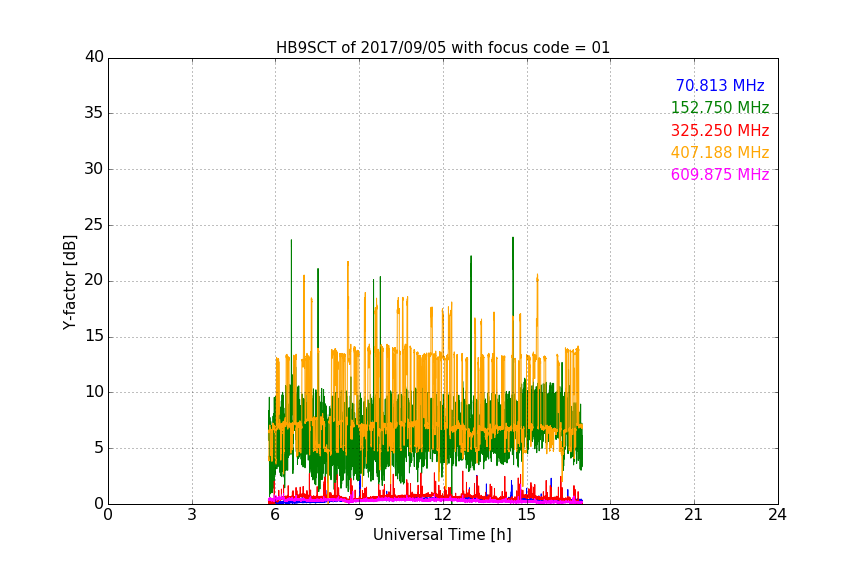Click the y-axis tick label 5
The image size is (864, 576).
coord(99,448)
